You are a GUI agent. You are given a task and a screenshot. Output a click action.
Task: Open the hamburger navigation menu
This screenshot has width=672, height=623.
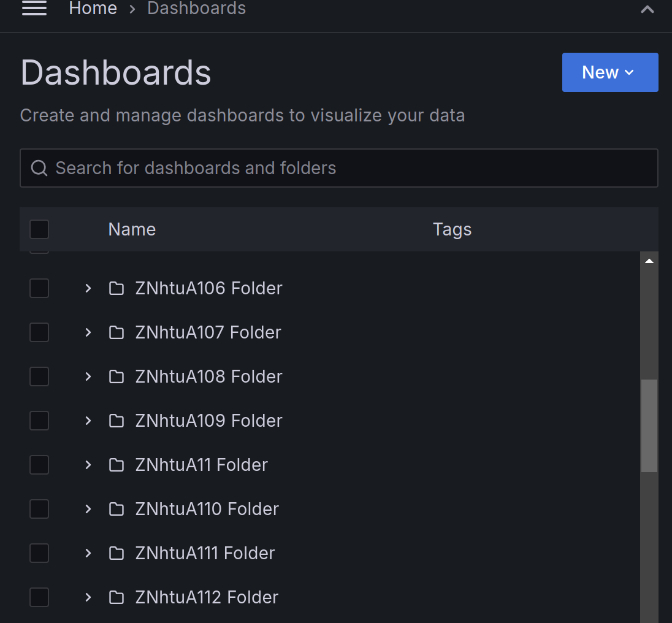[34, 9]
